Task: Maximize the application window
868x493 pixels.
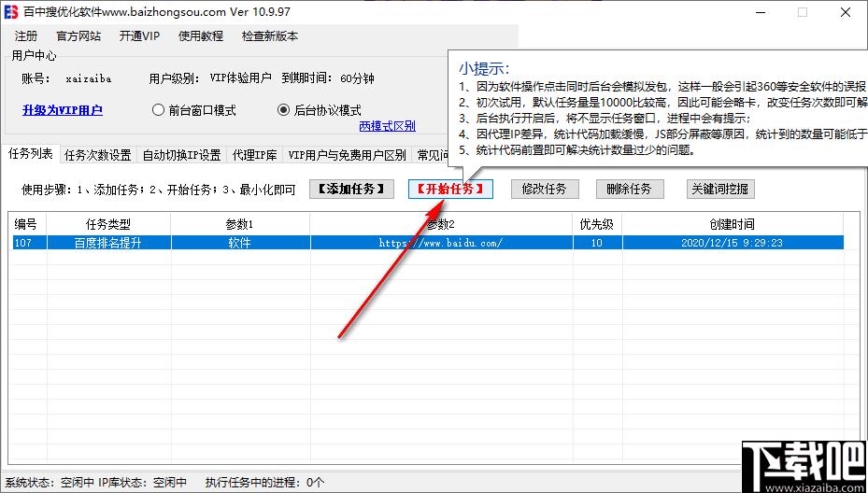Action: [x=802, y=12]
